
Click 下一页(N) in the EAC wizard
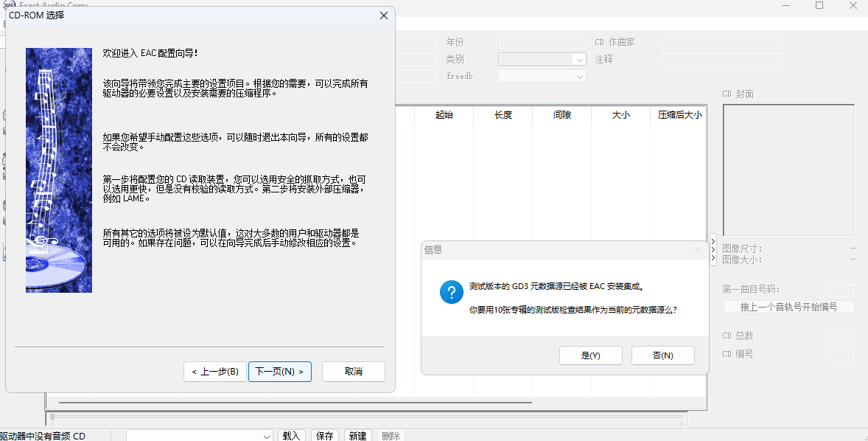(279, 371)
